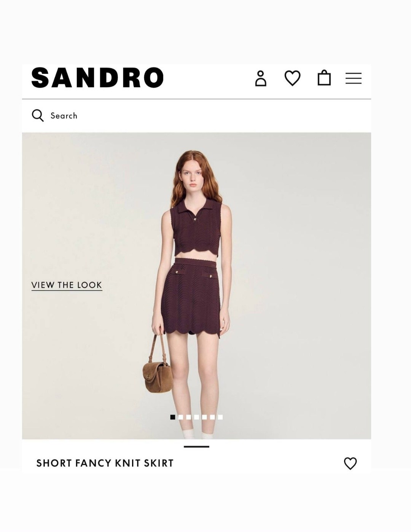
Task: Open the hamburger menu
Action: [354, 78]
